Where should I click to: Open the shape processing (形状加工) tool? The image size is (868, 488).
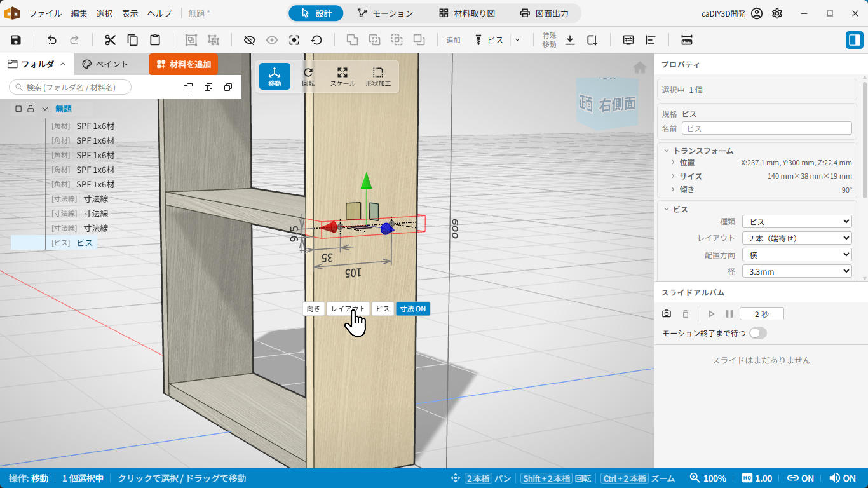(x=378, y=76)
